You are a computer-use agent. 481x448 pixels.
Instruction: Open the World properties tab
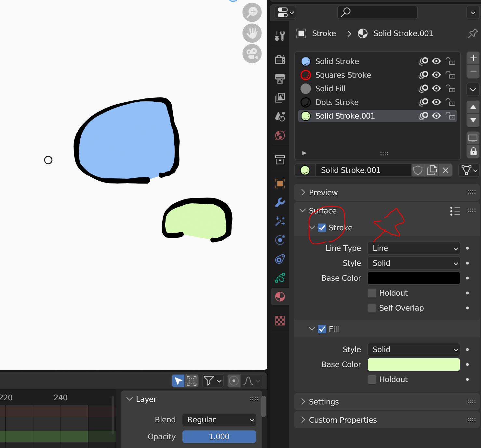pyautogui.click(x=280, y=135)
